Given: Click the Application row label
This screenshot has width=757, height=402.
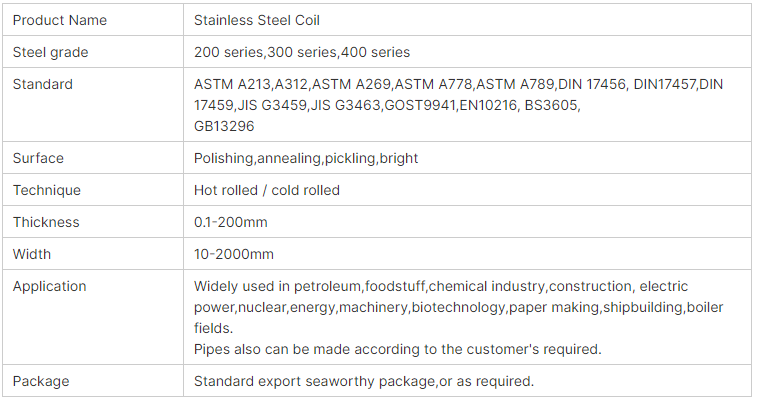Looking at the screenshot, I should 49,286.
